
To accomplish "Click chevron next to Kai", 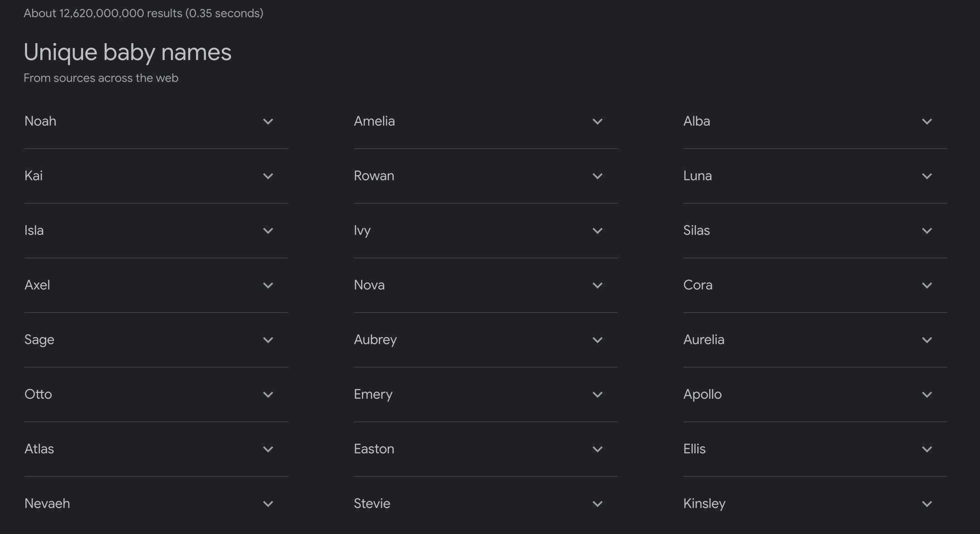I will [268, 176].
